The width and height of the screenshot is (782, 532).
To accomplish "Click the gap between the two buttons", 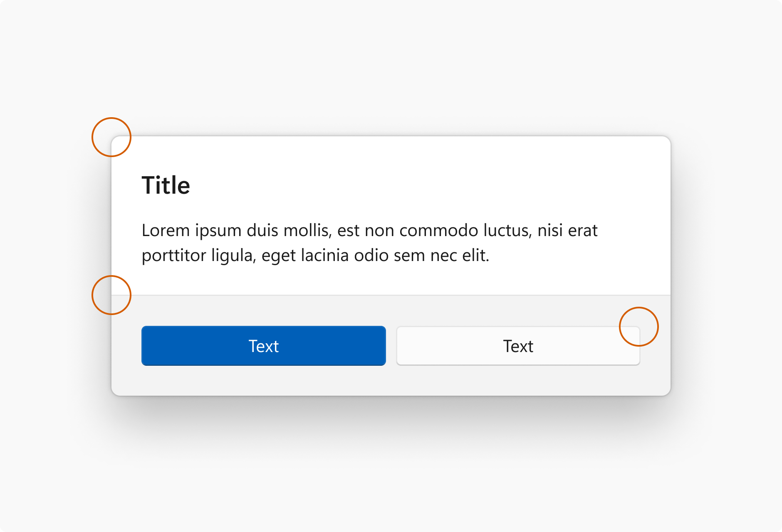I will coord(391,345).
